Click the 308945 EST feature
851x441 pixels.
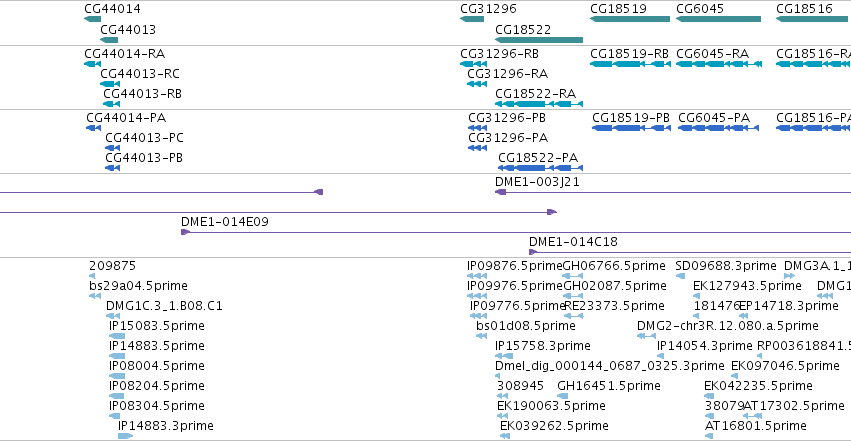point(503,397)
